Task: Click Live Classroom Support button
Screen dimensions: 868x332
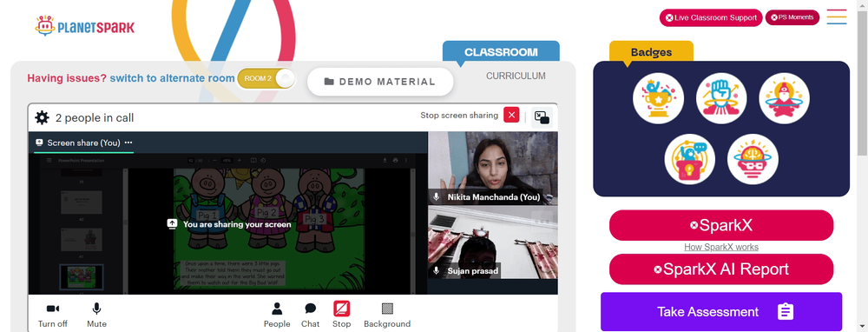Action: tap(711, 17)
